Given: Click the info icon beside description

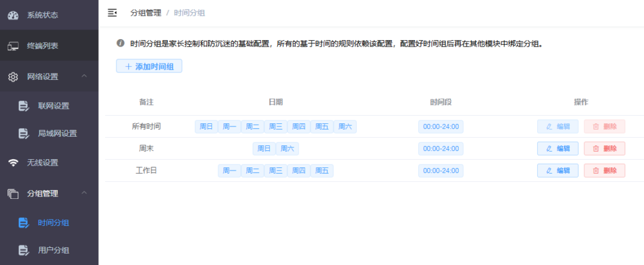Looking at the screenshot, I should pyautogui.click(x=120, y=44).
